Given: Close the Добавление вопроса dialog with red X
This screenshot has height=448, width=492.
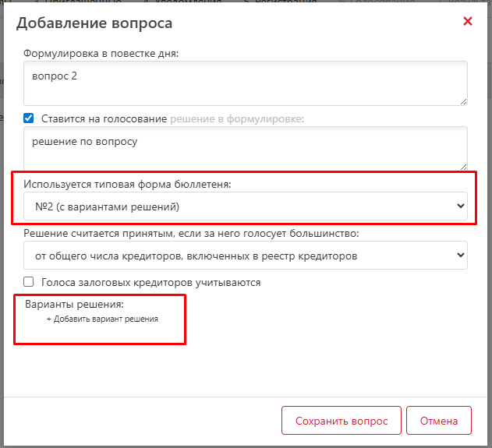Looking at the screenshot, I should point(468,21).
